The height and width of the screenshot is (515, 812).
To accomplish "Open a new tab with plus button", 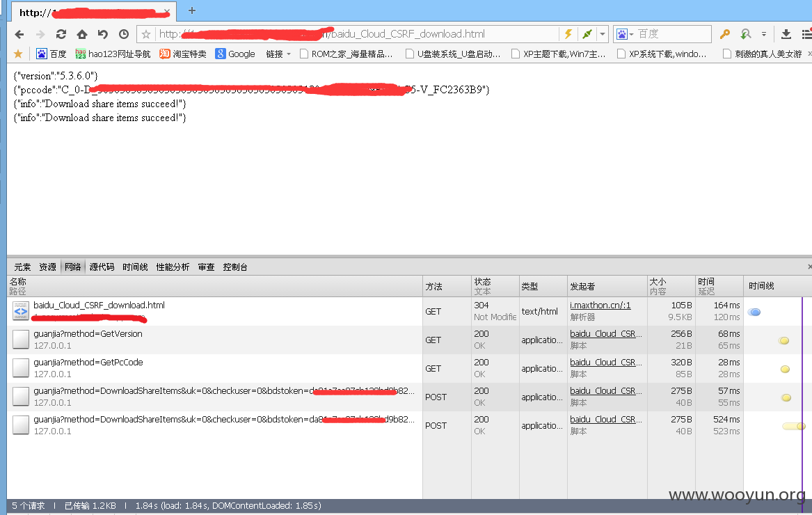I will click(x=191, y=10).
